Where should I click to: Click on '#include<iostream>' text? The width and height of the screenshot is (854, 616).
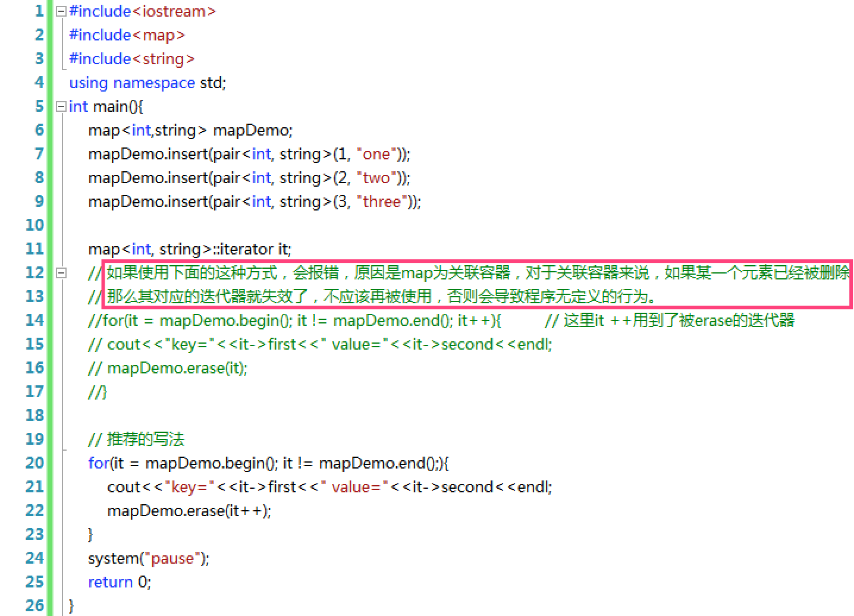pos(143,11)
